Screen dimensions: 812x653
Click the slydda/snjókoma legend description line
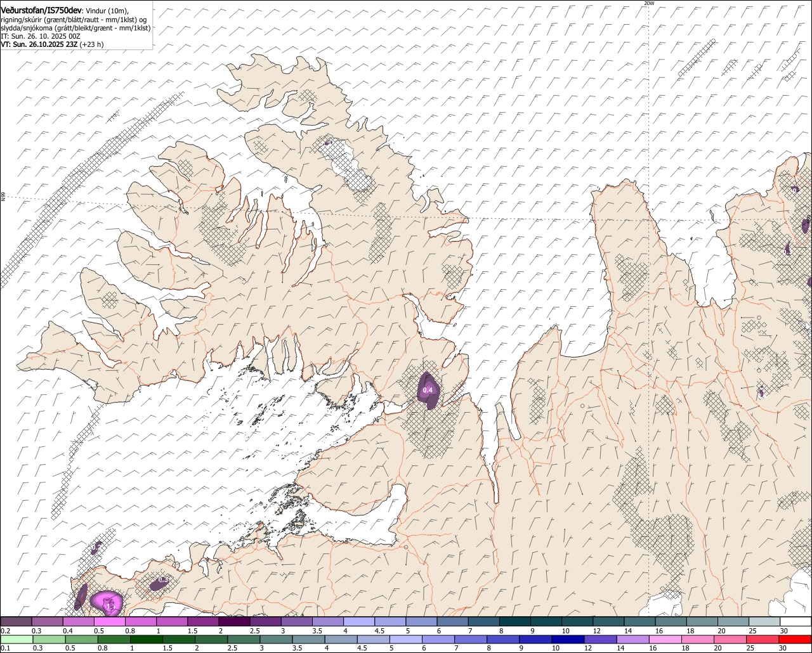click(x=75, y=28)
